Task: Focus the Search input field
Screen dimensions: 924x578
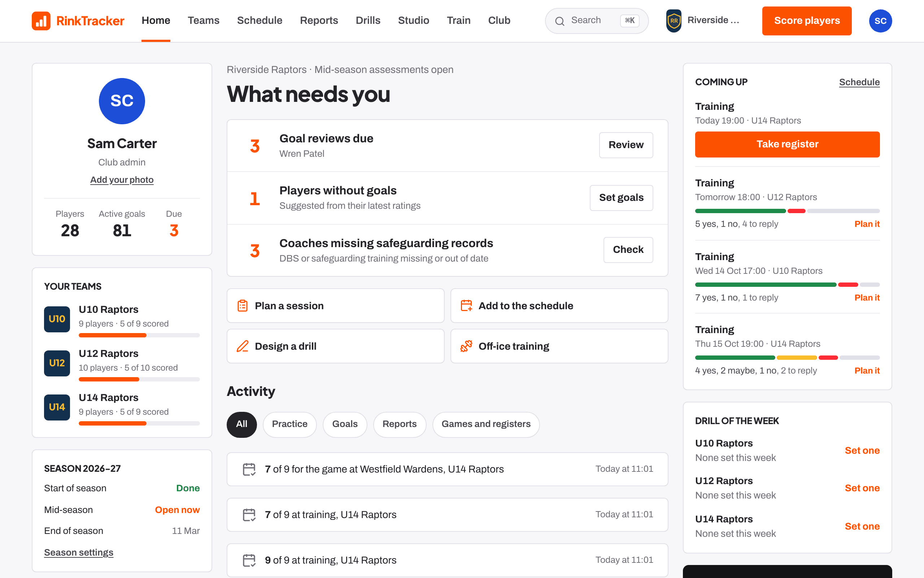Action: point(596,21)
